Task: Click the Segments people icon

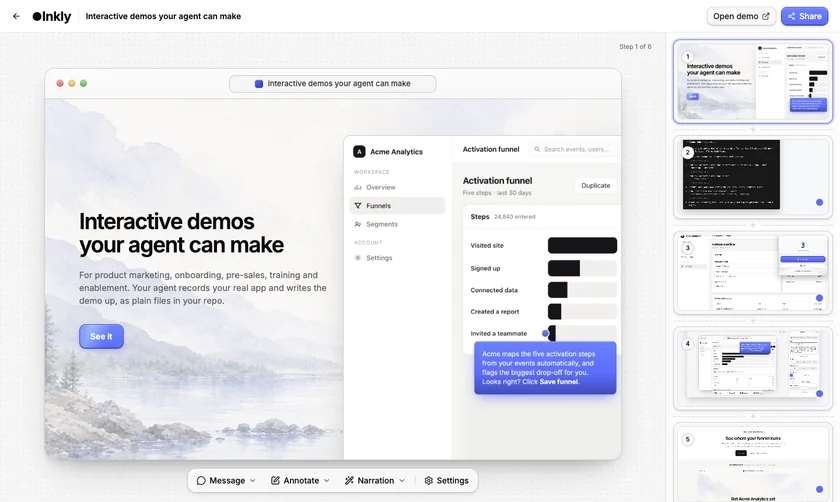Action: click(x=357, y=224)
